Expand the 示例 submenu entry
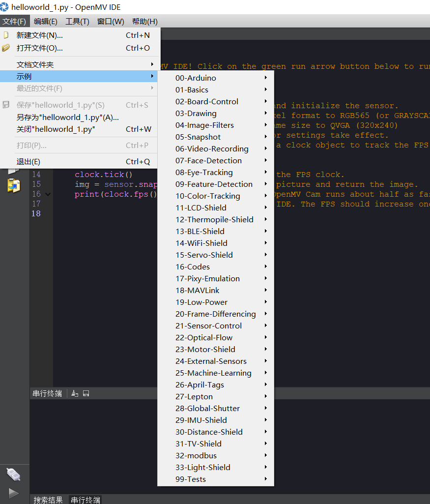430x504 pixels. (79, 77)
